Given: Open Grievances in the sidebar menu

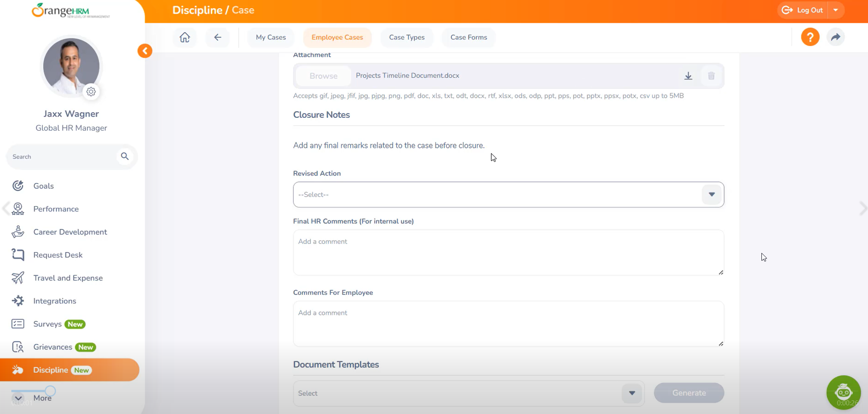Looking at the screenshot, I should [52, 347].
